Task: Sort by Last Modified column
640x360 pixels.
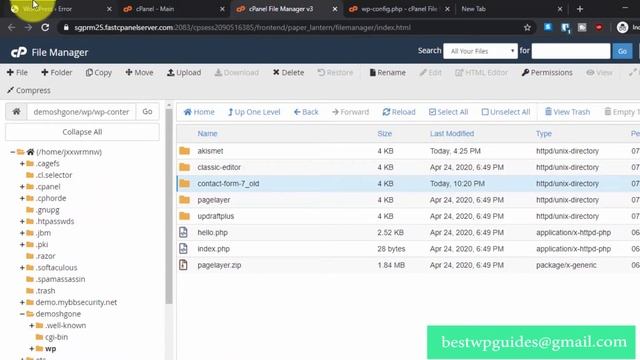Action: pos(452,133)
